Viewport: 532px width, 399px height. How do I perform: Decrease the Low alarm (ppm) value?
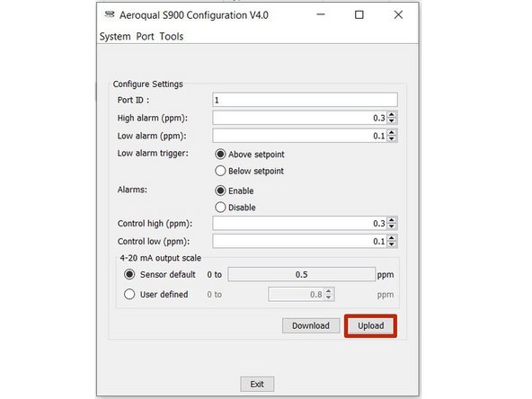392,139
